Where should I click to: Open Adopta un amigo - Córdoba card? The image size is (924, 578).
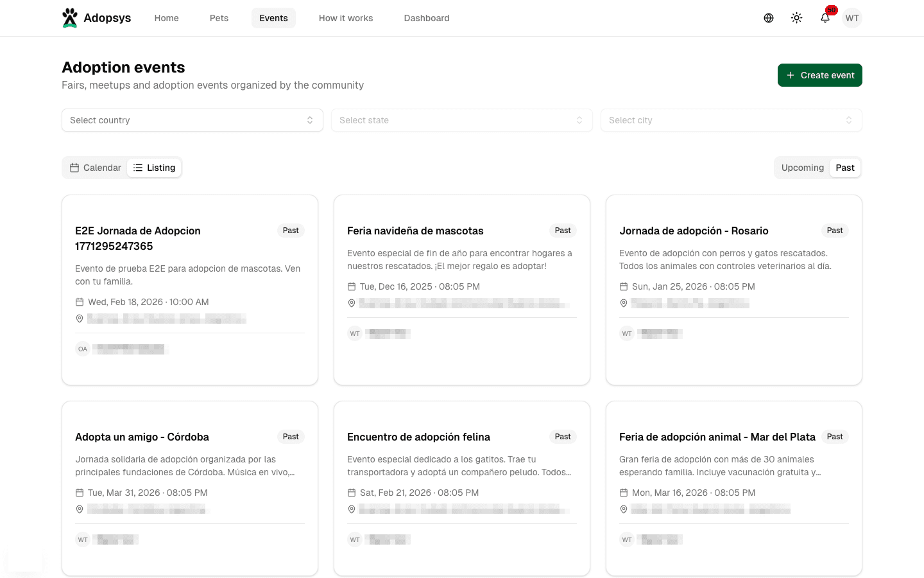pyautogui.click(x=142, y=437)
